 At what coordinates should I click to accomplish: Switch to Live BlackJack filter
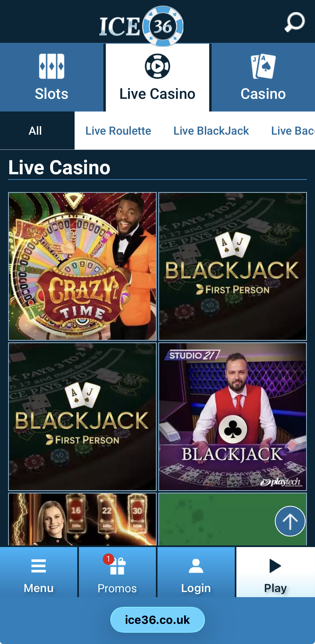click(211, 131)
